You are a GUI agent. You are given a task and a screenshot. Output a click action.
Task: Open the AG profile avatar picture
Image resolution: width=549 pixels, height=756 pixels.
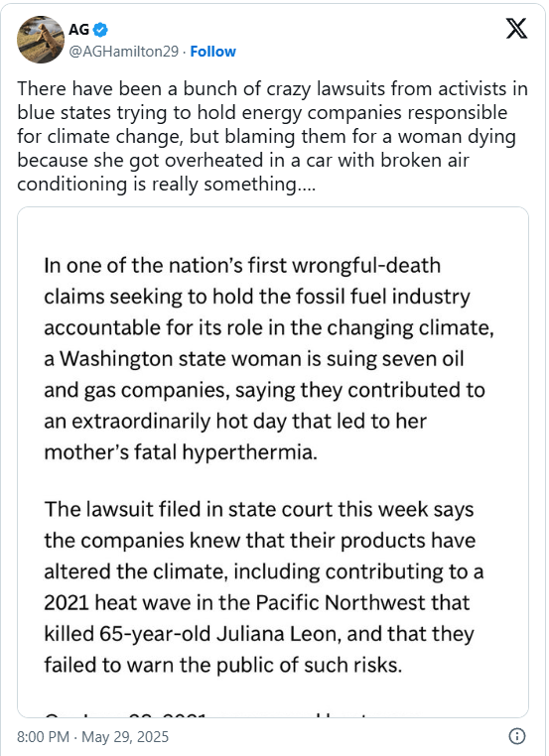click(41, 40)
